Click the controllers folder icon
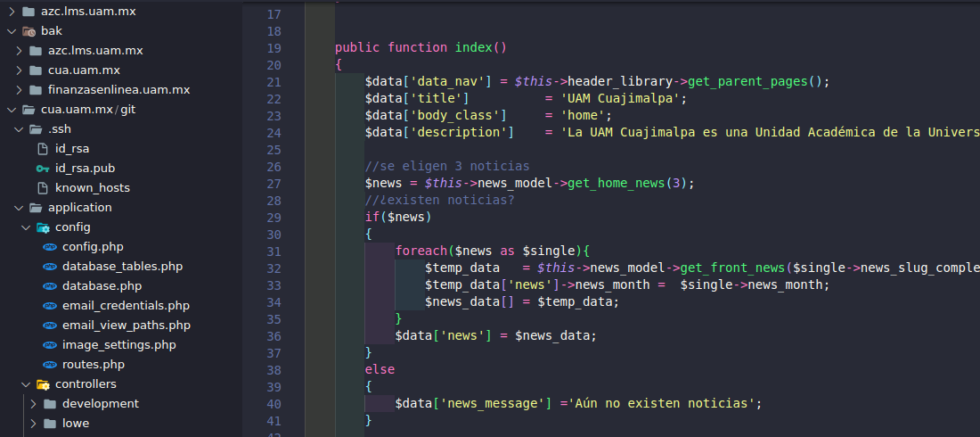The image size is (980, 437). coord(43,384)
